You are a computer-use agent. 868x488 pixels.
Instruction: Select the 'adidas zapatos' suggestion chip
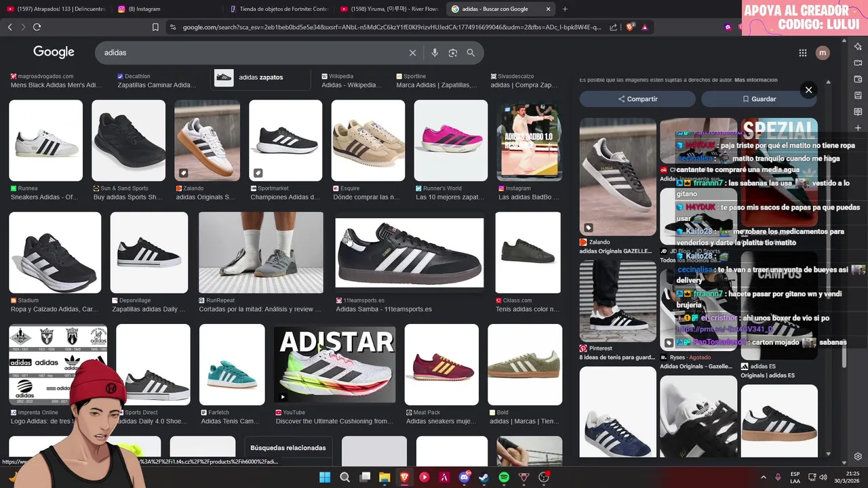click(260, 77)
